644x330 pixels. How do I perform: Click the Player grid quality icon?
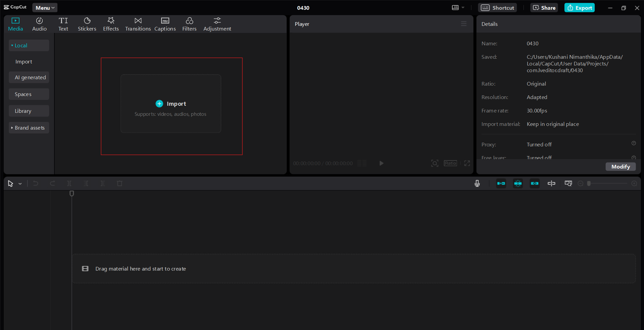(x=362, y=163)
